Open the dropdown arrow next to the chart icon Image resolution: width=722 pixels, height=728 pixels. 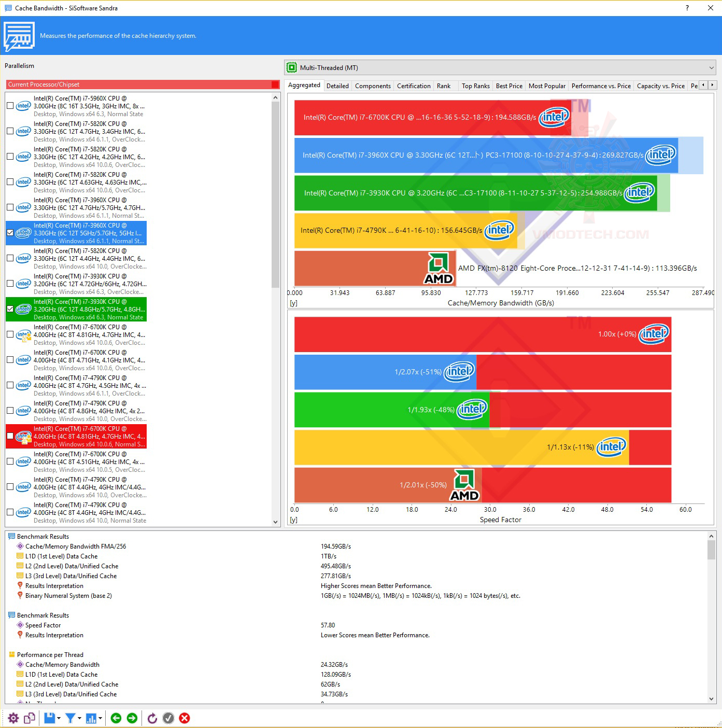[x=100, y=718]
